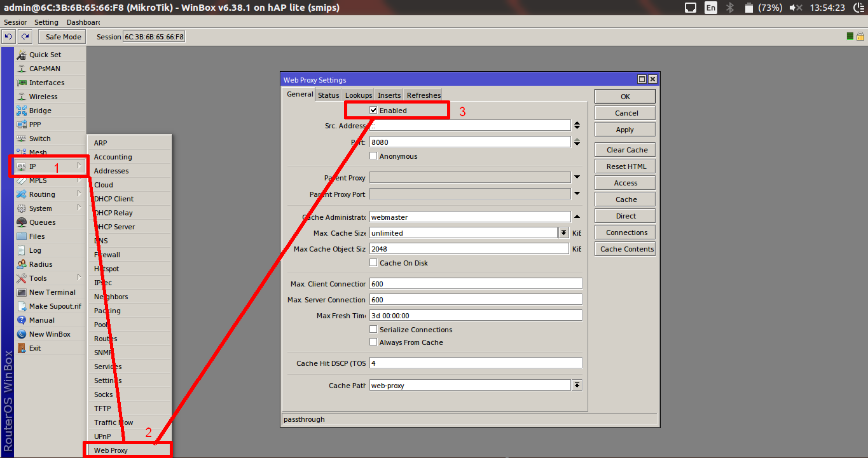Collapse Cache Administrator field arrow
This screenshot has width=868, height=458.
[x=577, y=217]
